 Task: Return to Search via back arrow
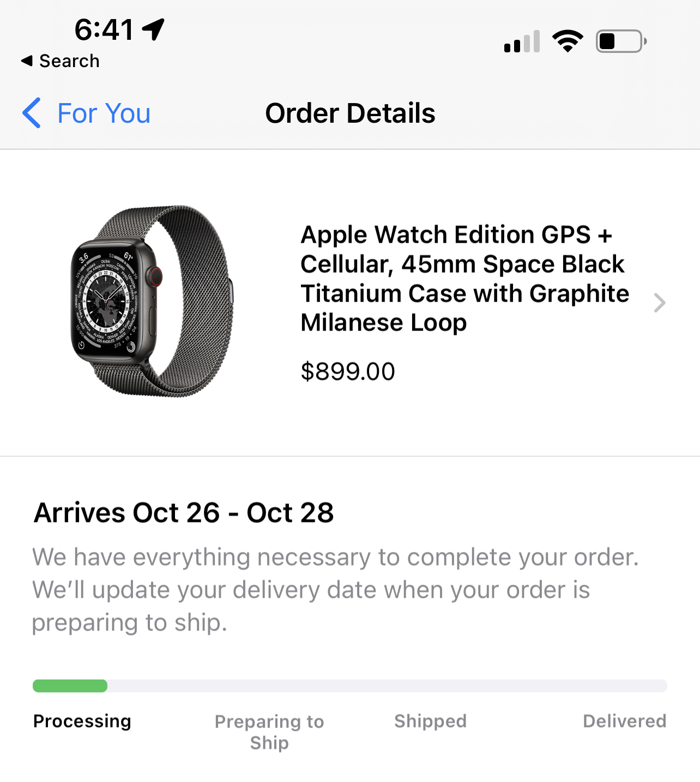tap(60, 61)
